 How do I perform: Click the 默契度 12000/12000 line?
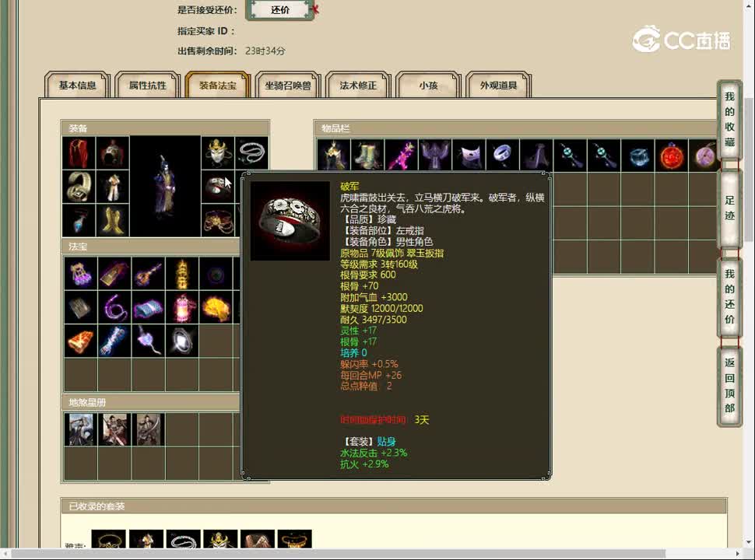pos(381,308)
